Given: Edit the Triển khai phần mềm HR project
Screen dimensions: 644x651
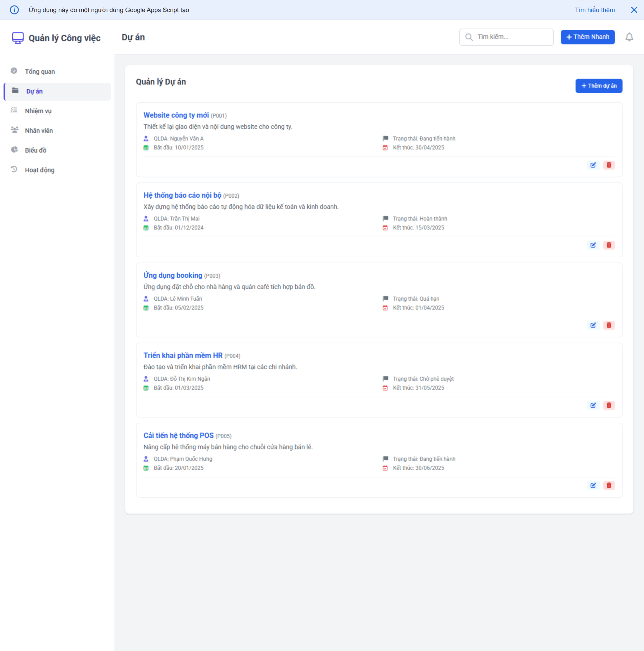Looking at the screenshot, I should tap(593, 405).
